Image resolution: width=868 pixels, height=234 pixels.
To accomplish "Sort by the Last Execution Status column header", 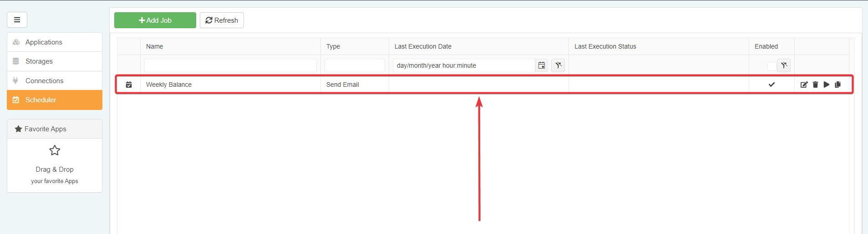I will pos(605,46).
